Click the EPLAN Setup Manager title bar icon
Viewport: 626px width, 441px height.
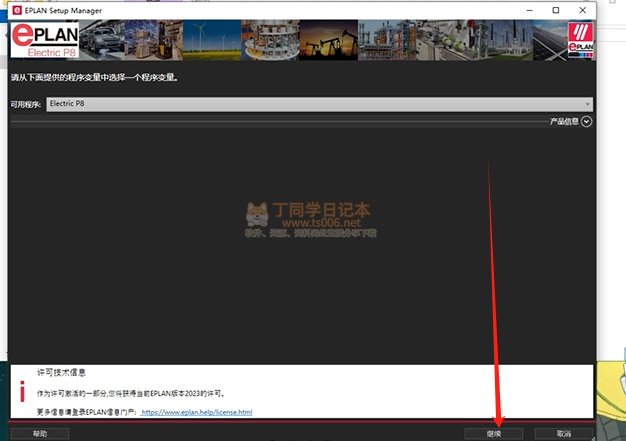pos(17,10)
